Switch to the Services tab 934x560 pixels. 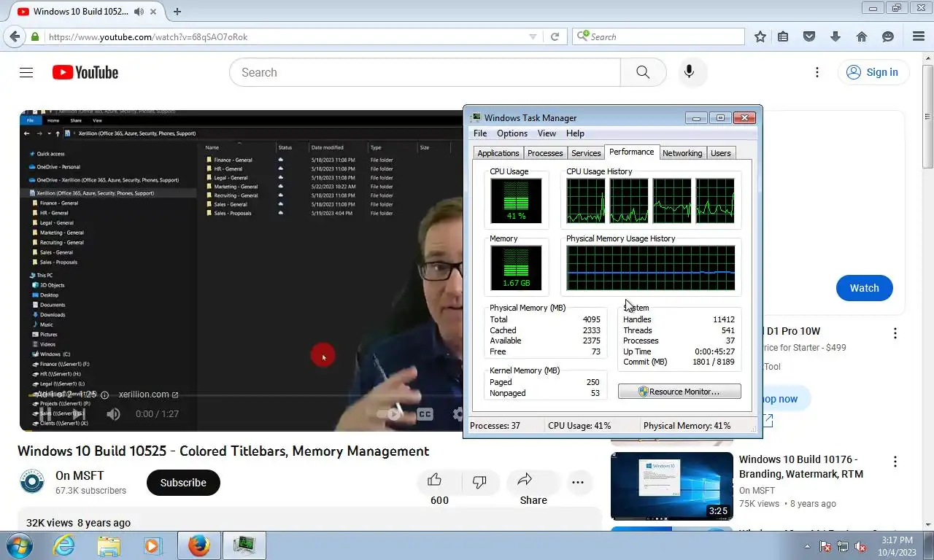coord(586,153)
